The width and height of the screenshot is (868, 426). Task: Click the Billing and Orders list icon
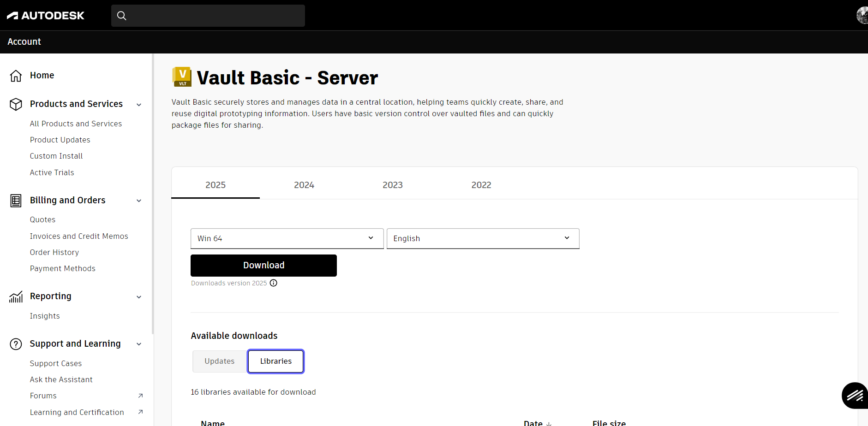click(16, 201)
